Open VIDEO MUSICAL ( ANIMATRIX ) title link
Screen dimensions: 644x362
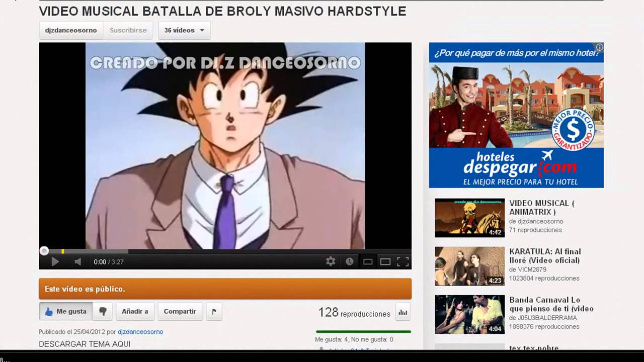click(542, 208)
